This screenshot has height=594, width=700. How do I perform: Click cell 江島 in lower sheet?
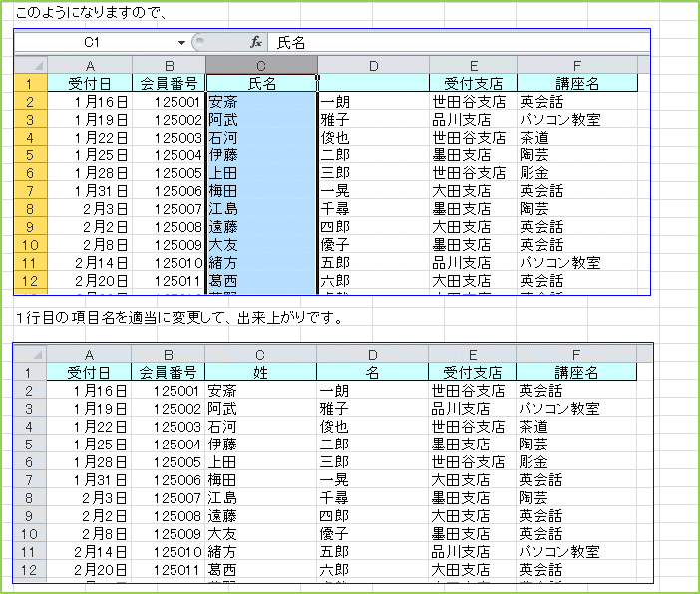[260, 498]
